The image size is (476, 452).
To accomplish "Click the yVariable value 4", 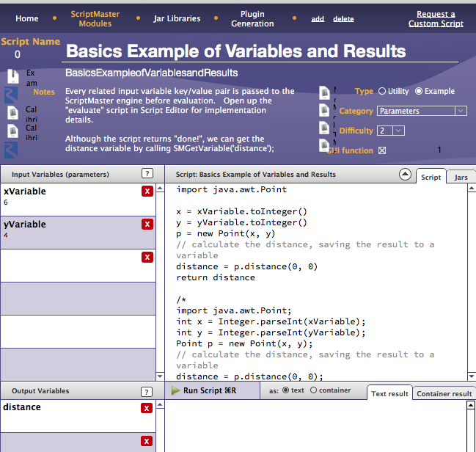I will coord(6,236).
